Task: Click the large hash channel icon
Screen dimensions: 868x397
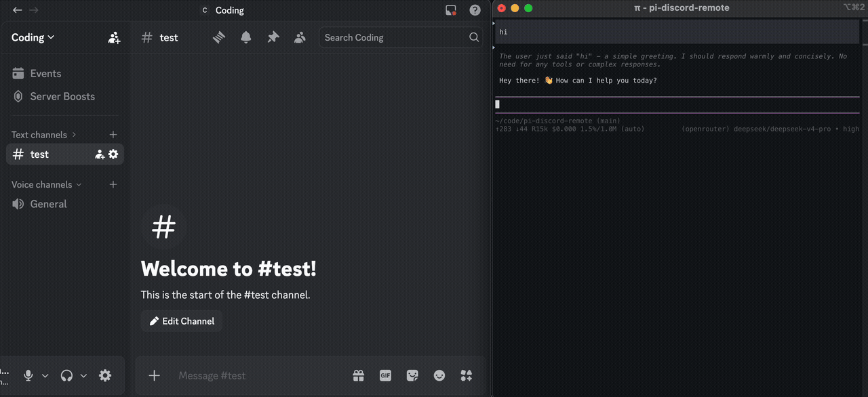Action: 163,227
